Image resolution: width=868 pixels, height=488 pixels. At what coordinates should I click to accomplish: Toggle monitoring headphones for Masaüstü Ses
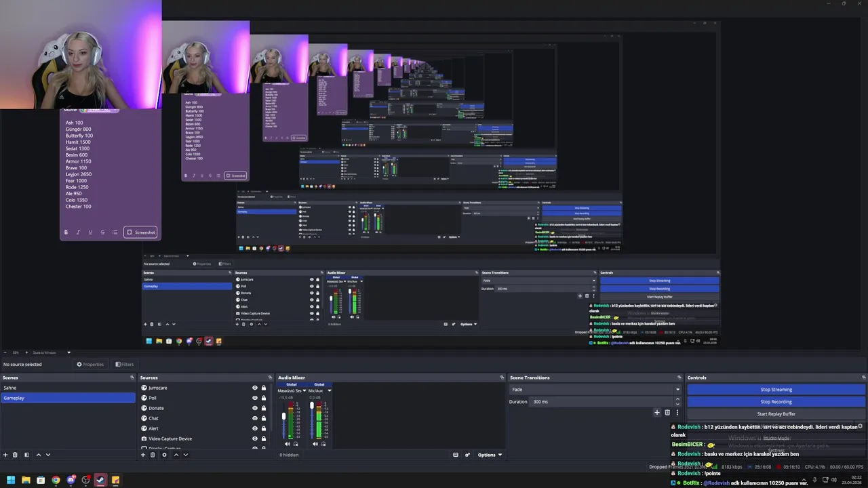tap(296, 444)
